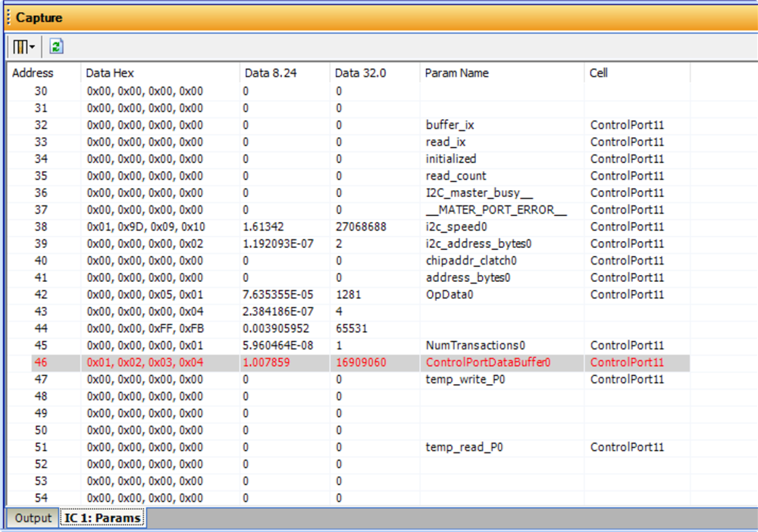The width and height of the screenshot is (758, 532).
Task: Open the column chooser dropdown in toolbar
Action: click(23, 47)
